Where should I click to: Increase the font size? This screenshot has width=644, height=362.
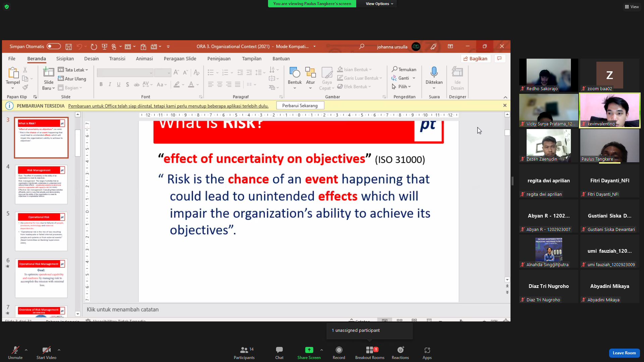[x=176, y=72]
